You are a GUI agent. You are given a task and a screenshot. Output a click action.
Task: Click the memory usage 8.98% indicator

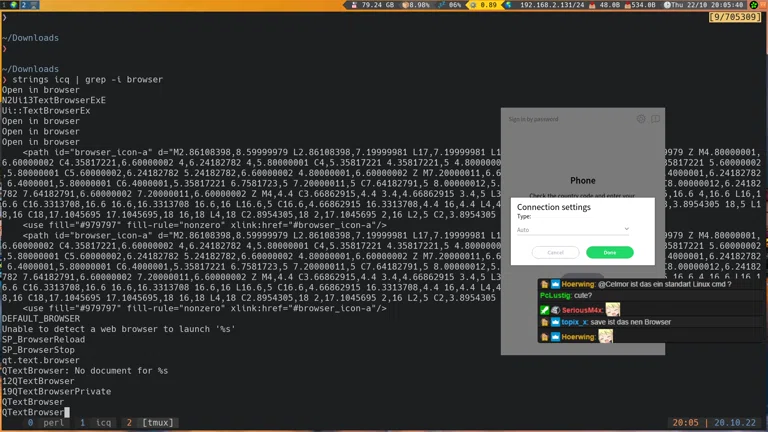coord(418,5)
